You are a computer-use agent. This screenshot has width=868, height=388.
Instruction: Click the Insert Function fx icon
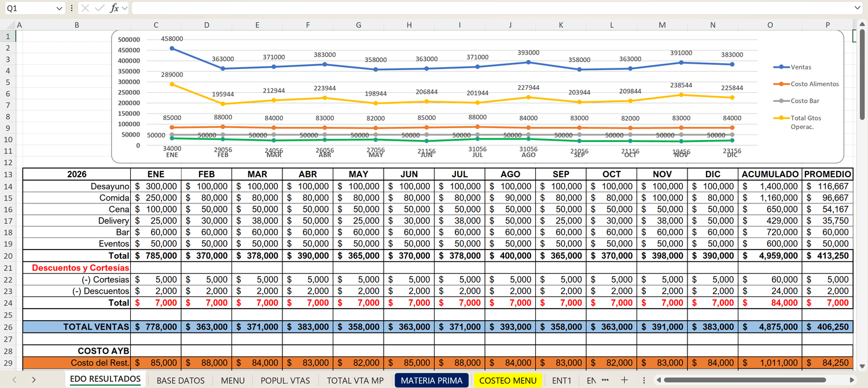click(114, 8)
